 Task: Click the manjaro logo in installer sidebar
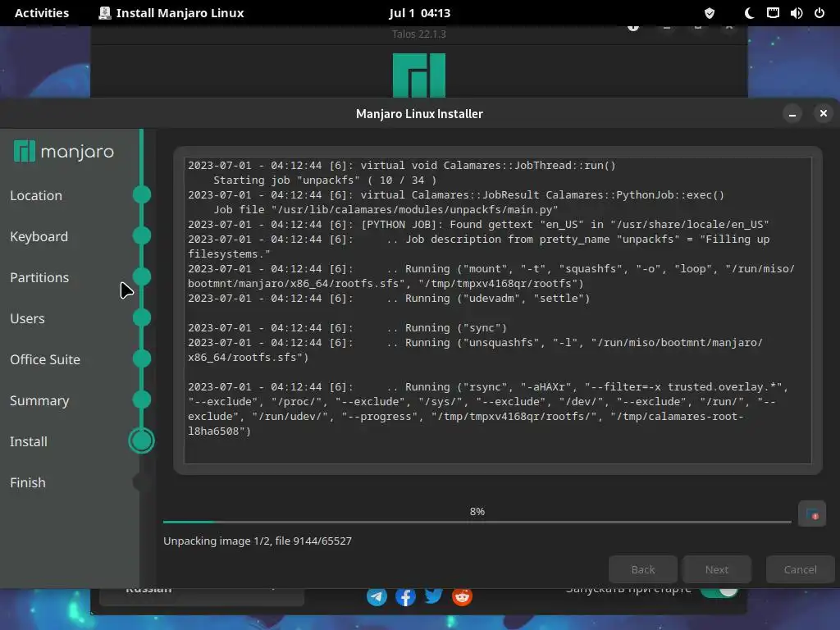[x=64, y=151]
